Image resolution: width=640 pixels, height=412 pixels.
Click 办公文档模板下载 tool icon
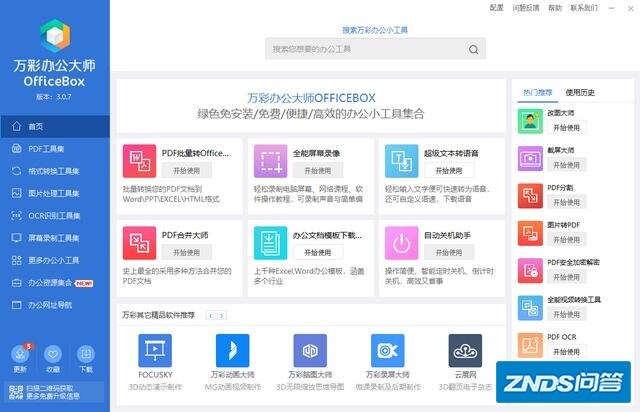tap(271, 243)
